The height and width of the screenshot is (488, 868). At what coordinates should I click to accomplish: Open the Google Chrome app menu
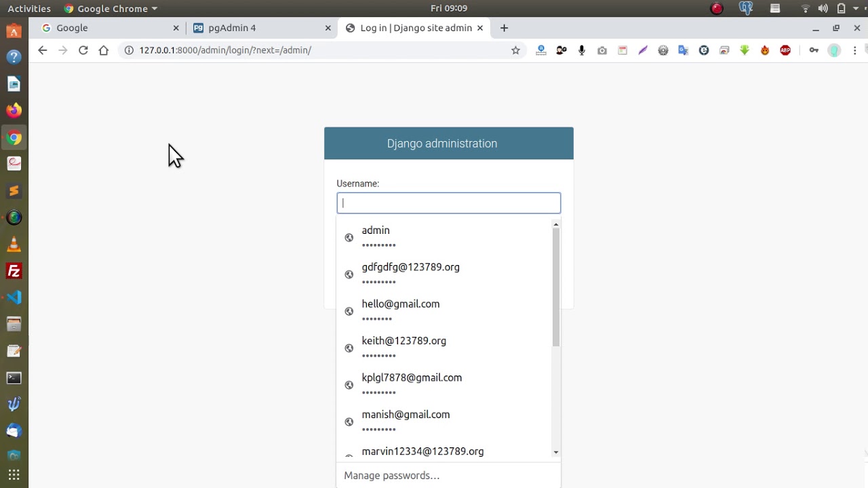(x=110, y=8)
